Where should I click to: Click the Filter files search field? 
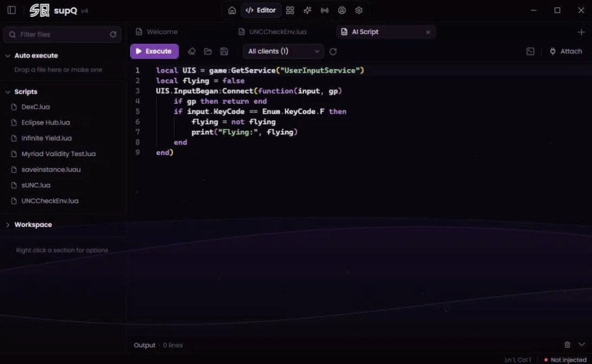(x=62, y=34)
